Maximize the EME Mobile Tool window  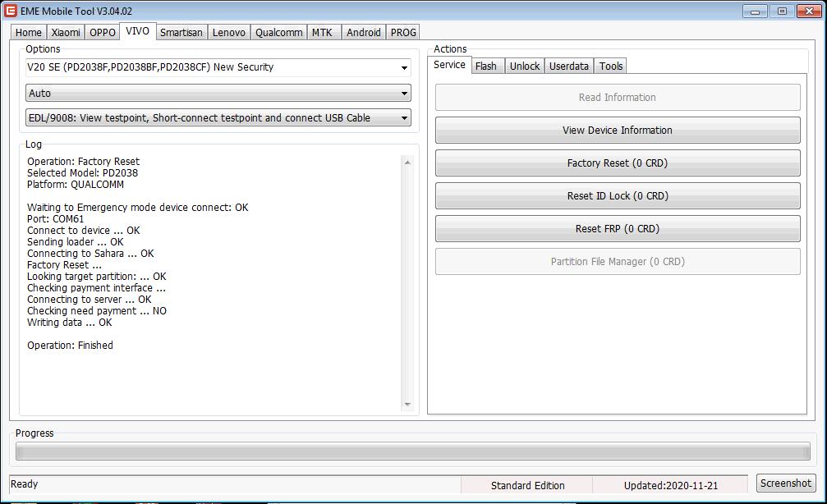click(782, 11)
